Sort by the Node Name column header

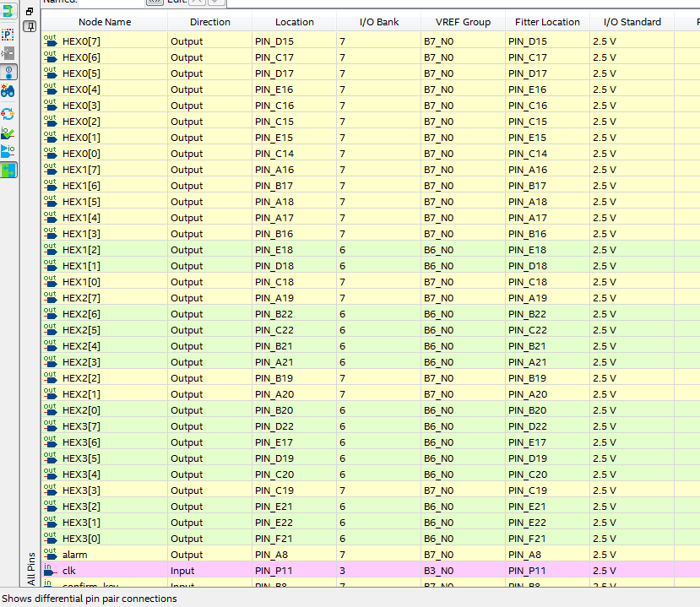[x=105, y=22]
